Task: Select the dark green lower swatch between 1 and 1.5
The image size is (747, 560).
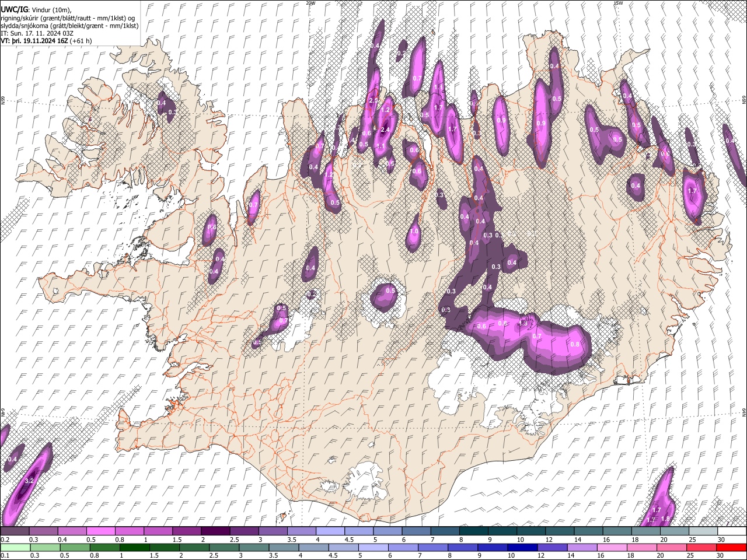Action: 134,547
